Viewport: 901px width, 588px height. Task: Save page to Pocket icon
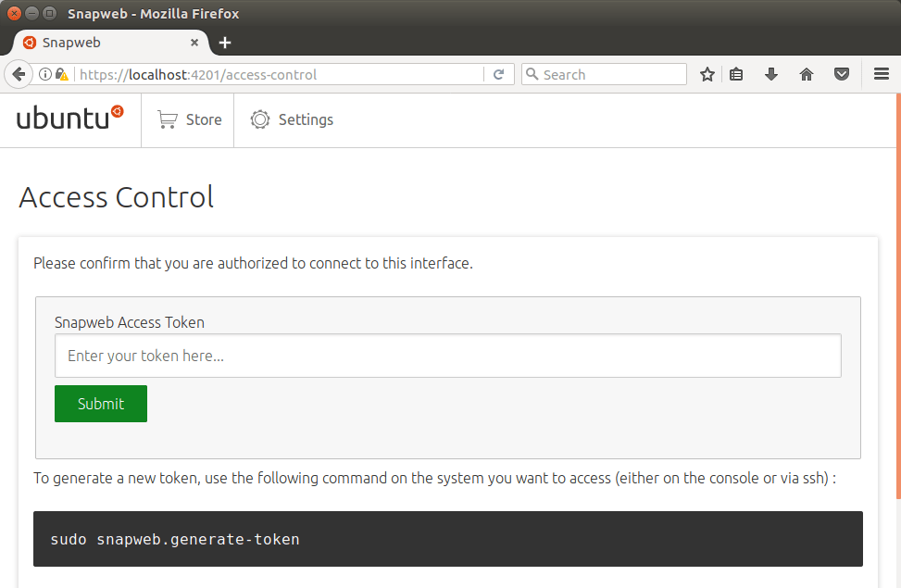[842, 74]
